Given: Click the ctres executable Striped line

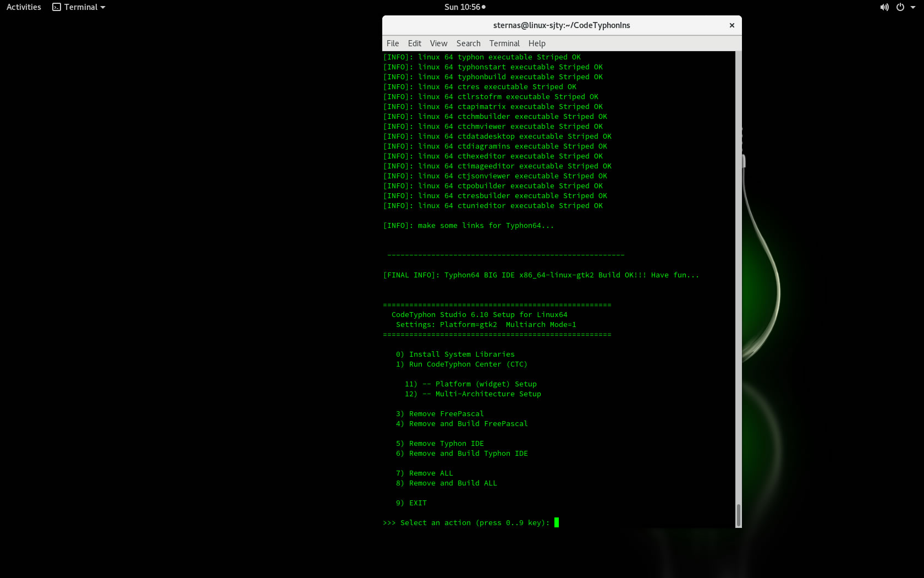Looking at the screenshot, I should coord(480,87).
